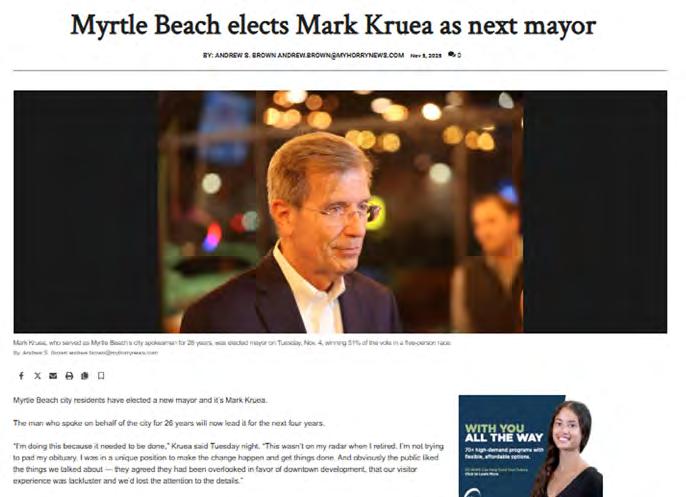Click the first paragraph about new mayor
686x497 pixels.
point(140,400)
